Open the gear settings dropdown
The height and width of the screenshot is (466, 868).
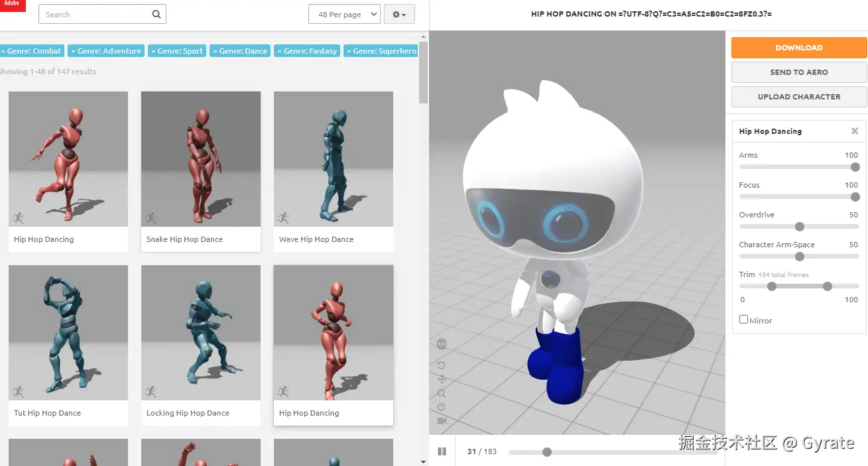point(399,14)
